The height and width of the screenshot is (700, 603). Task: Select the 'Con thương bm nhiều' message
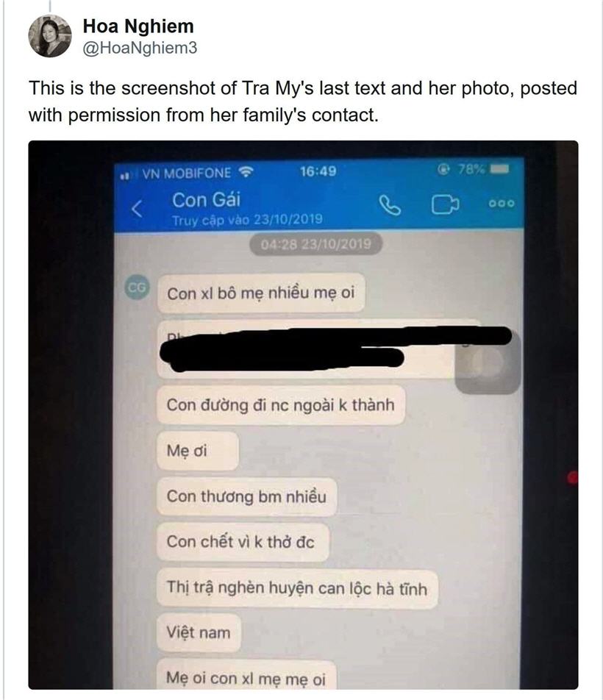[x=247, y=496]
